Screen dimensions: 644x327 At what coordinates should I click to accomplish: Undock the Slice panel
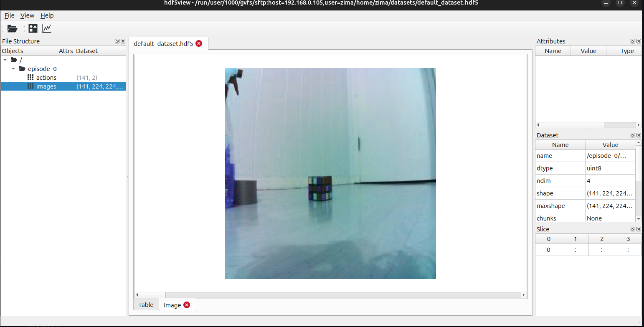[x=633, y=229]
